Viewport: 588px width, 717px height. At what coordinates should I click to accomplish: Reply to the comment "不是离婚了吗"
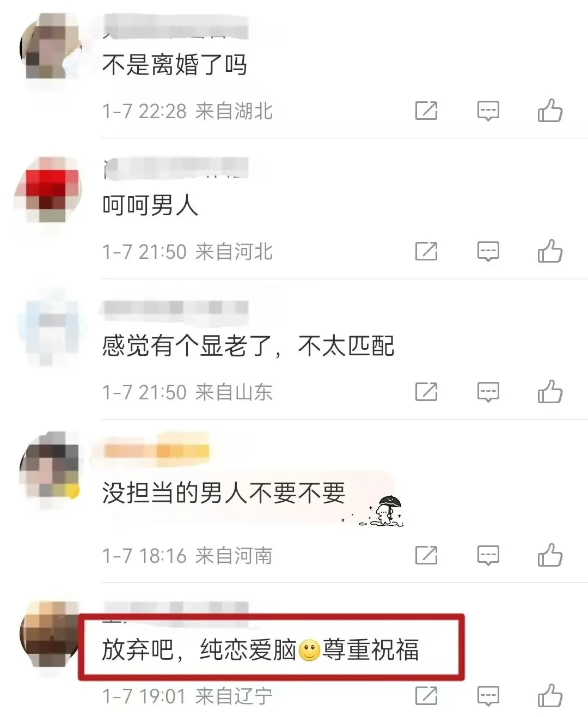488,111
